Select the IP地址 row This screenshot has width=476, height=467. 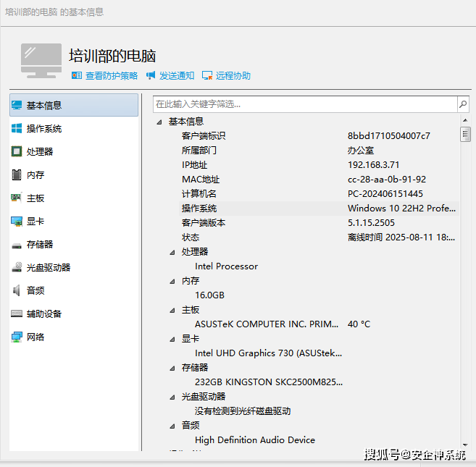[319, 165]
